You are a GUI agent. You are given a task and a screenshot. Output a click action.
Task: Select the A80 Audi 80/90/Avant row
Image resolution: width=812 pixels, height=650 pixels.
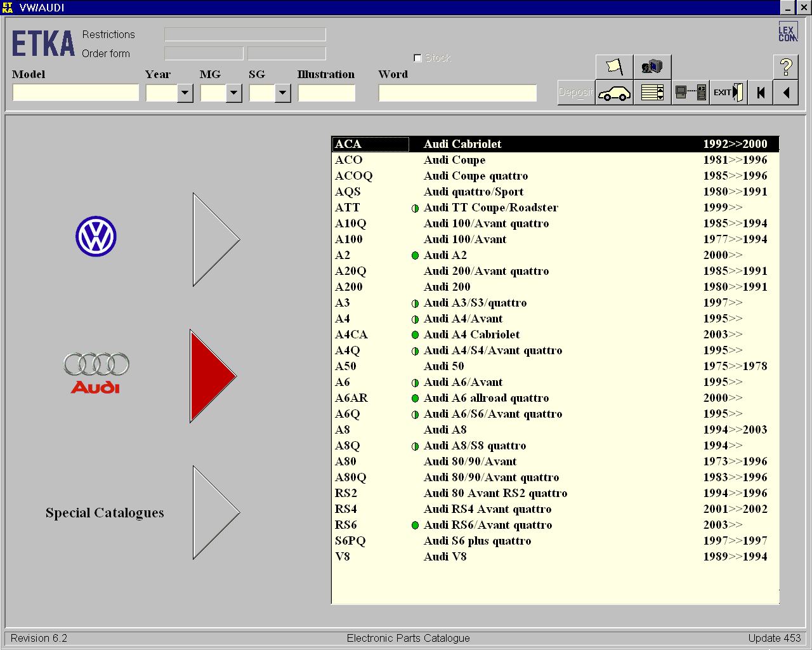555,461
